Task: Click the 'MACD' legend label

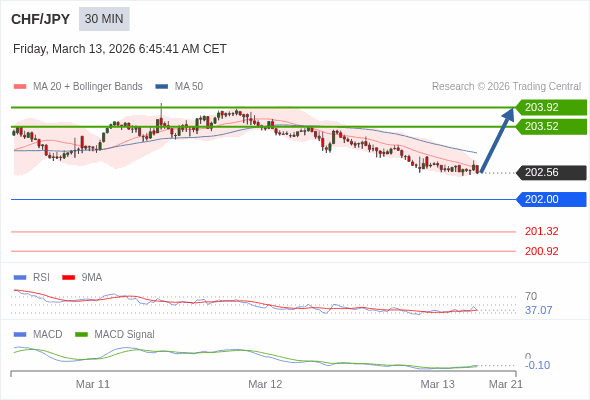Action: click(x=48, y=335)
